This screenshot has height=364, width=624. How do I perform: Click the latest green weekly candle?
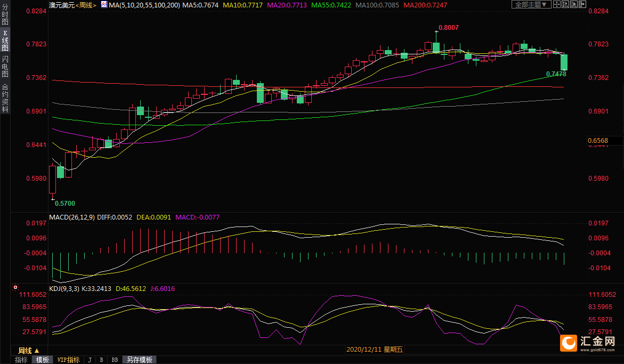(x=564, y=62)
